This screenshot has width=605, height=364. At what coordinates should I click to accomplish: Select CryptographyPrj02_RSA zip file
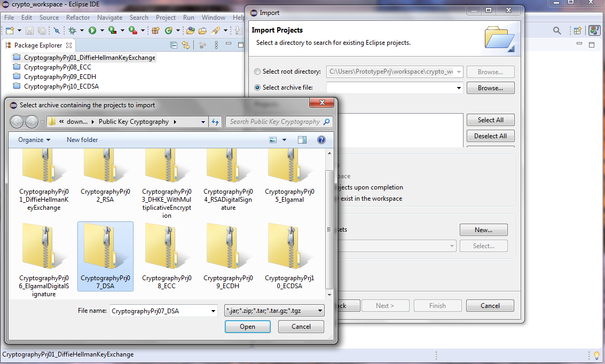point(105,176)
